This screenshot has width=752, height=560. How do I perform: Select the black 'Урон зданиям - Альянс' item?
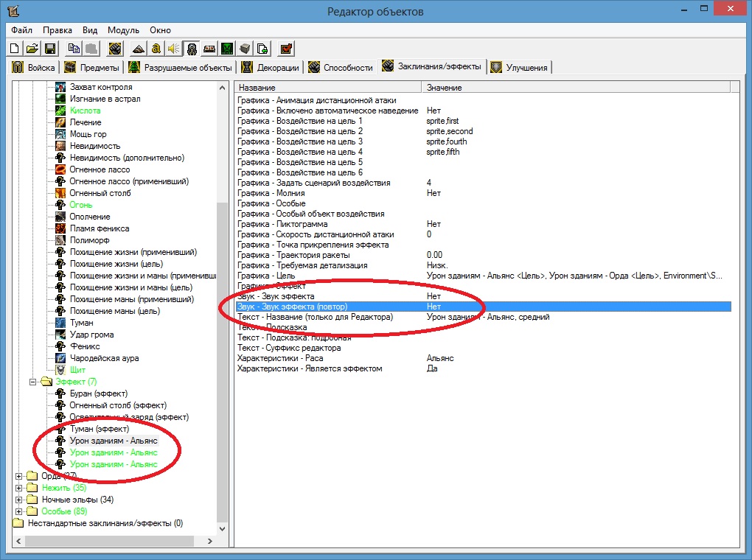coord(114,441)
